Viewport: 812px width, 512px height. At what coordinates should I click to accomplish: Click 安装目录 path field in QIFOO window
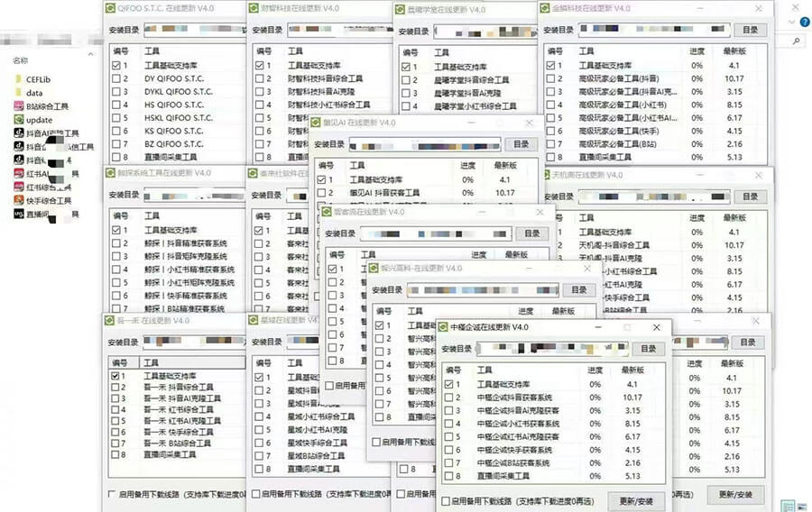195,30
